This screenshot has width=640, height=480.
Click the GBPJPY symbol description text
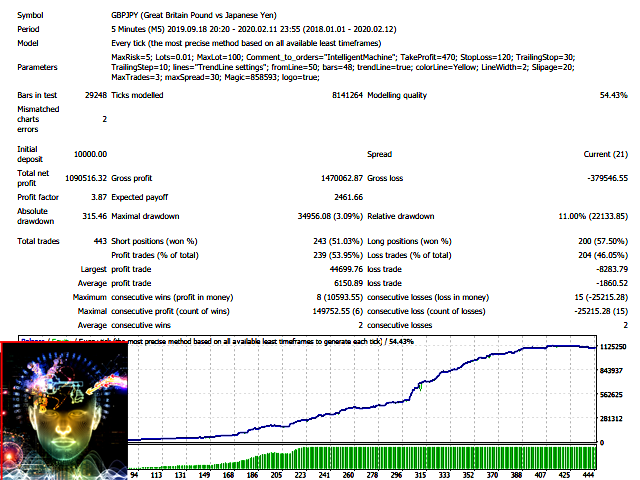point(194,16)
